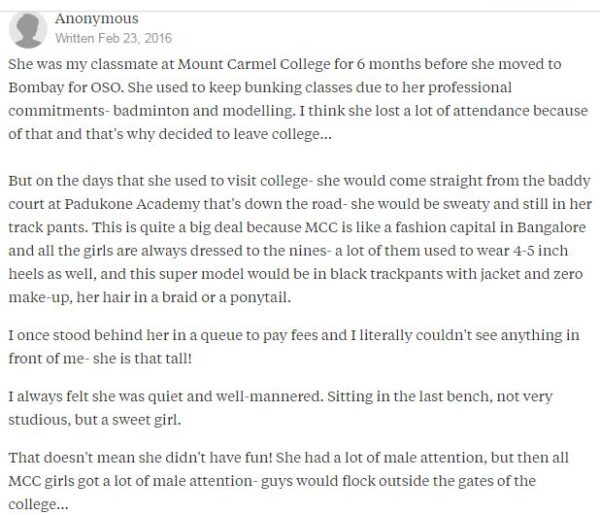
Task: Click the phrase "she is that tall!"
Action: [142, 359]
